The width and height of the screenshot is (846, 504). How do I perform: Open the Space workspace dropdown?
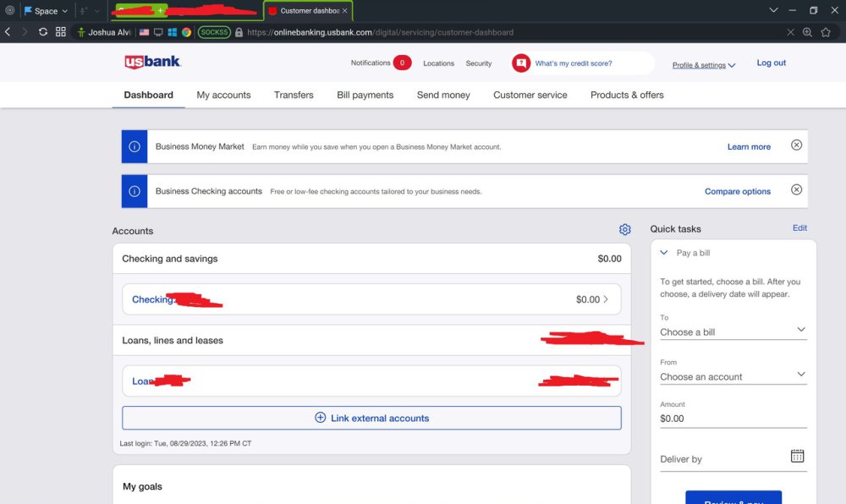click(47, 11)
